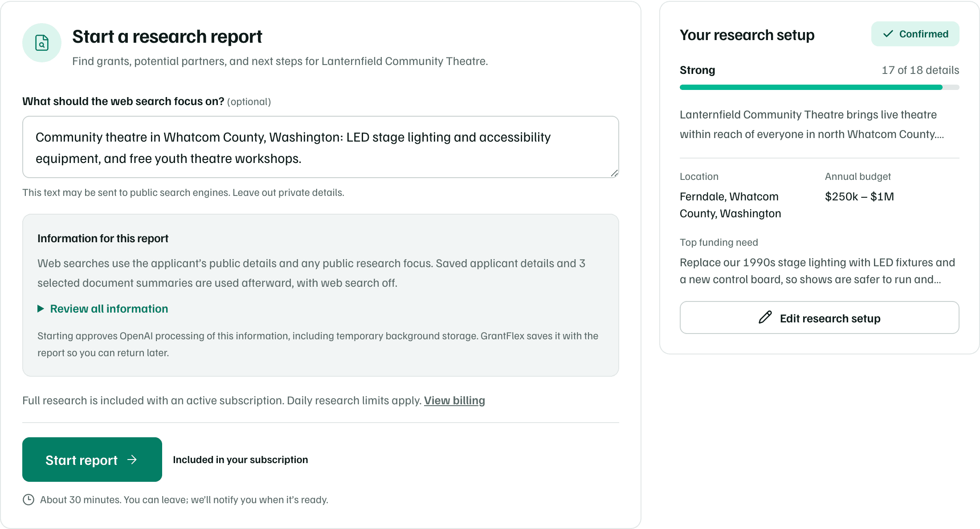Click the Lanternfield Community Theatre summary text
The image size is (980, 529).
(812, 124)
